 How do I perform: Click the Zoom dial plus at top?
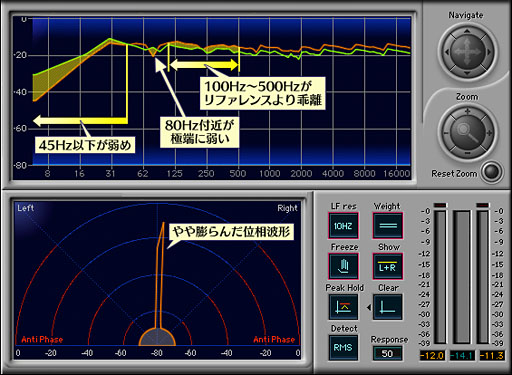coord(467,111)
